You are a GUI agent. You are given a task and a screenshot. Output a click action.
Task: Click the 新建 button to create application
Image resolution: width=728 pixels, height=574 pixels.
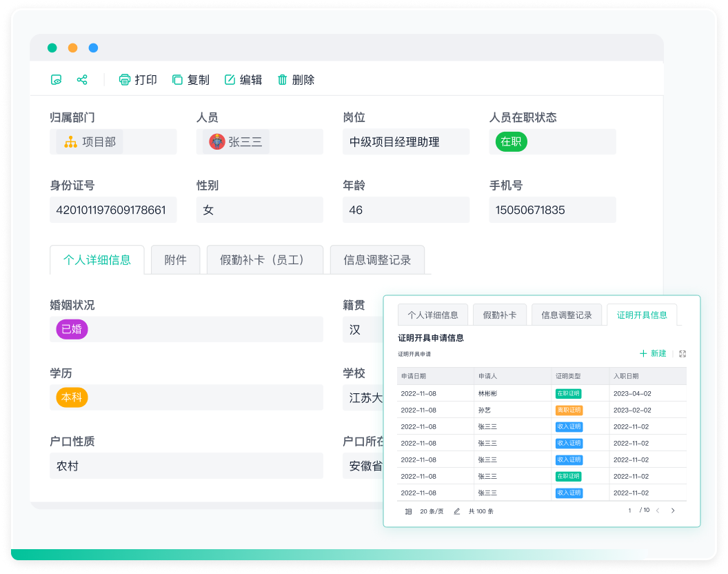(652, 353)
